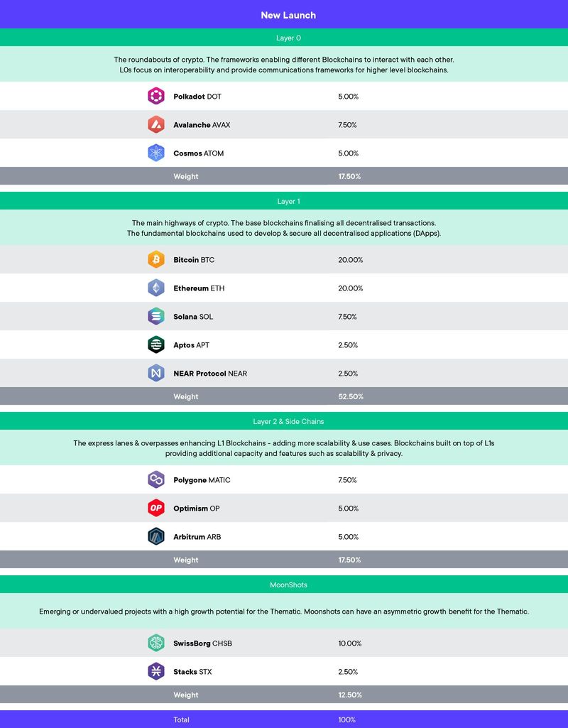Click the Polkadot DOT logo icon

[156, 96]
